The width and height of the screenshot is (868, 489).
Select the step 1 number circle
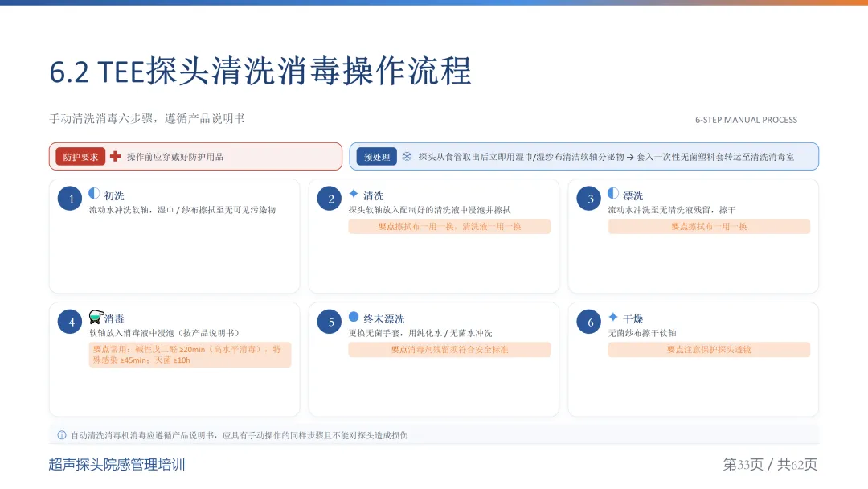click(x=70, y=199)
